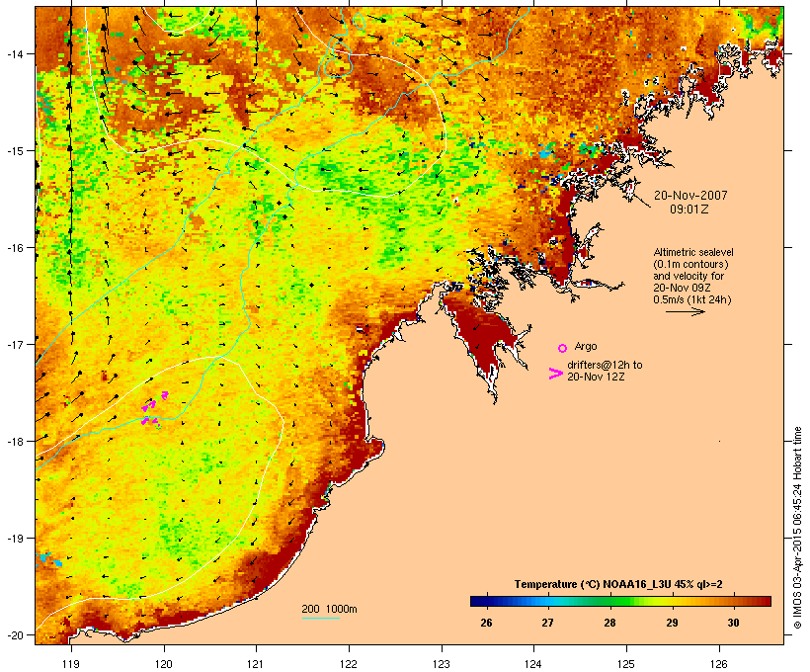Click the longitude axis label '120'

(164, 664)
